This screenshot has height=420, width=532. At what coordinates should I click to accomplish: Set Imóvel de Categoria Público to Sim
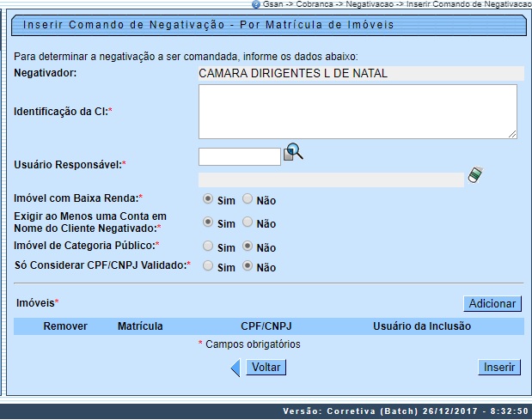[208, 247]
